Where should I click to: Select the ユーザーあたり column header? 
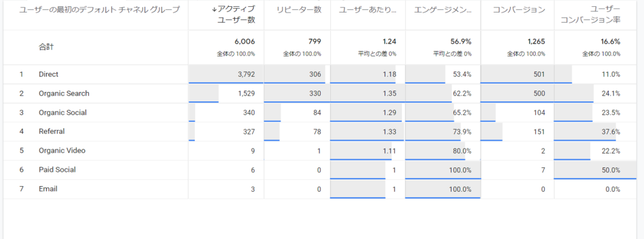(367, 10)
